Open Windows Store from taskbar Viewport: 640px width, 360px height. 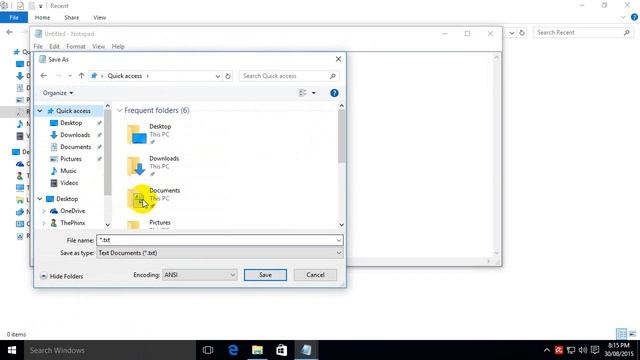[x=282, y=350]
